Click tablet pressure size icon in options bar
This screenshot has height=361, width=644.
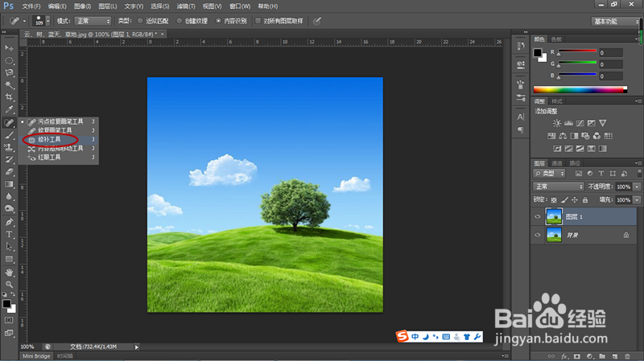pos(316,21)
